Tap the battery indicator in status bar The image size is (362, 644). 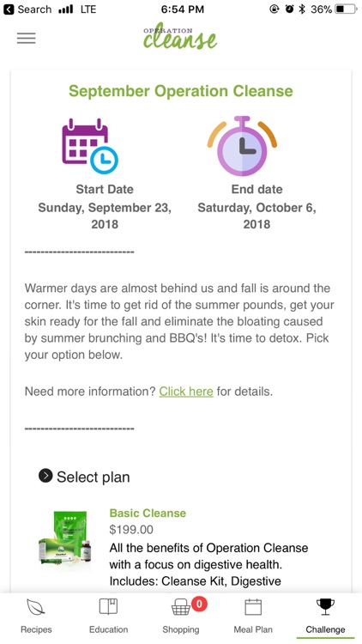coord(346,9)
